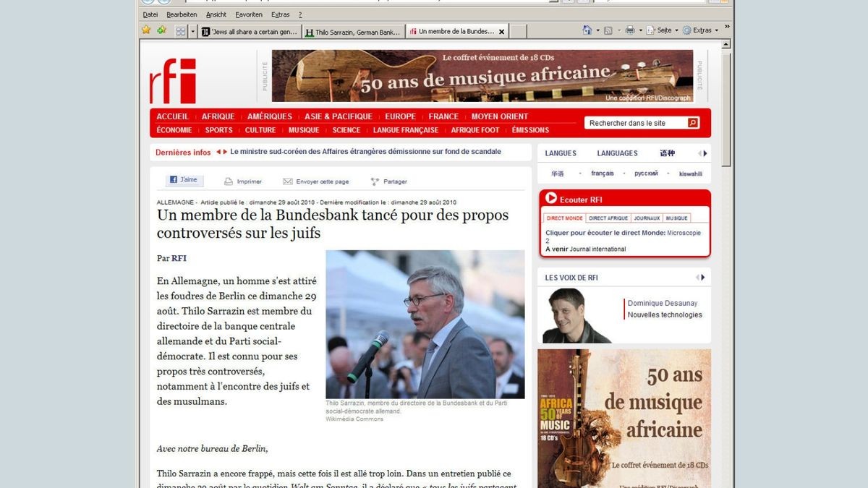
Task: Open the Favoriten menu
Action: (249, 14)
